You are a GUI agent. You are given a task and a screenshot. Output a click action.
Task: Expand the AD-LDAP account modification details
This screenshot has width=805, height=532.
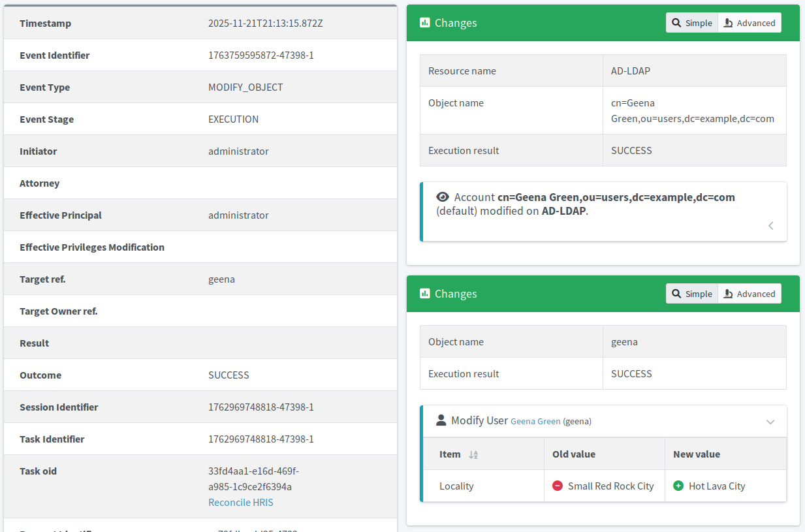(x=770, y=226)
